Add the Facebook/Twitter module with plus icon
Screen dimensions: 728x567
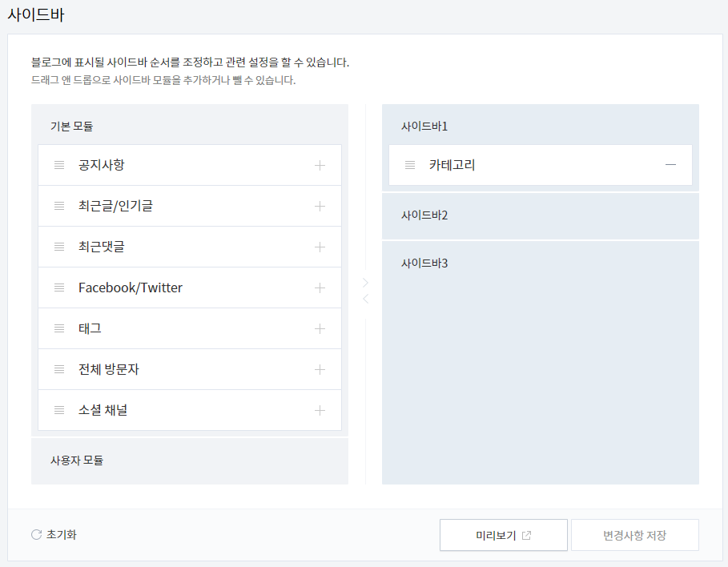[x=320, y=288]
